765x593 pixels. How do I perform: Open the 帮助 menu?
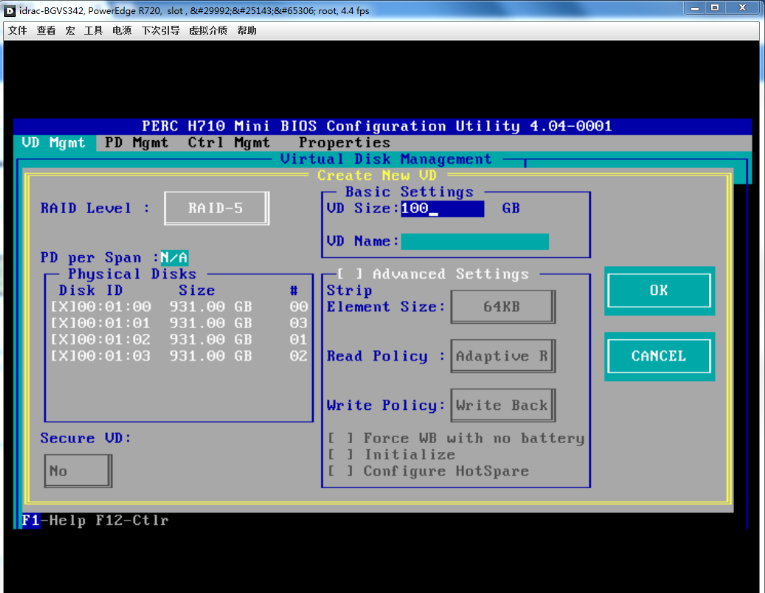tap(247, 31)
